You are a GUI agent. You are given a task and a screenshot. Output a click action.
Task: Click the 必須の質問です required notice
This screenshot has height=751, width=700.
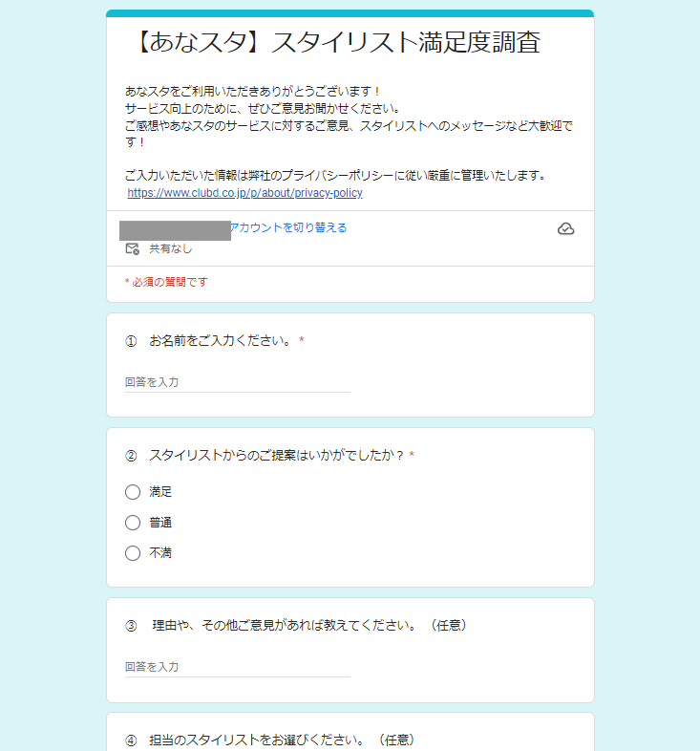coord(166,282)
